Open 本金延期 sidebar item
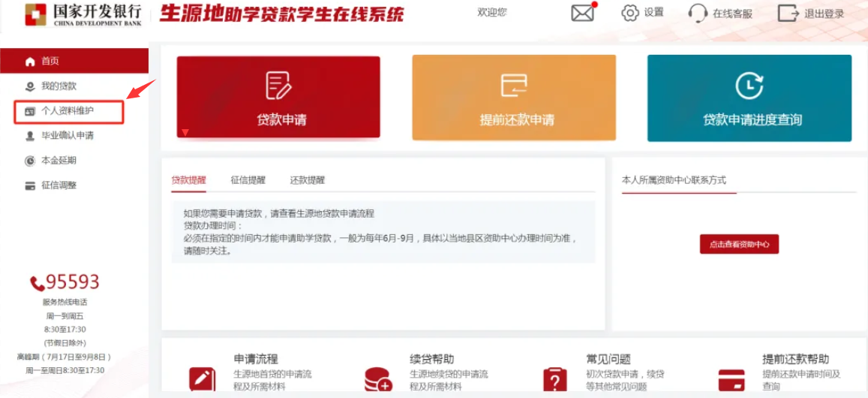The width and height of the screenshot is (868, 398). tap(59, 161)
